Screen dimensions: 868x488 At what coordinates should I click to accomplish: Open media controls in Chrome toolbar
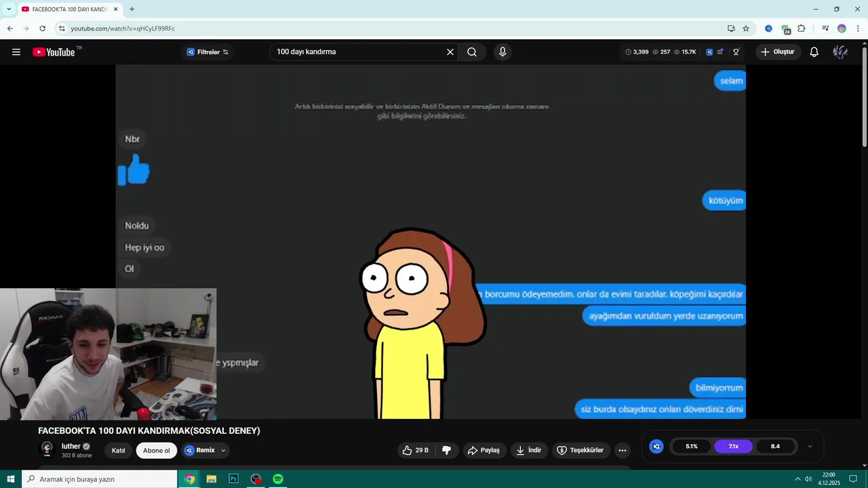tap(825, 28)
